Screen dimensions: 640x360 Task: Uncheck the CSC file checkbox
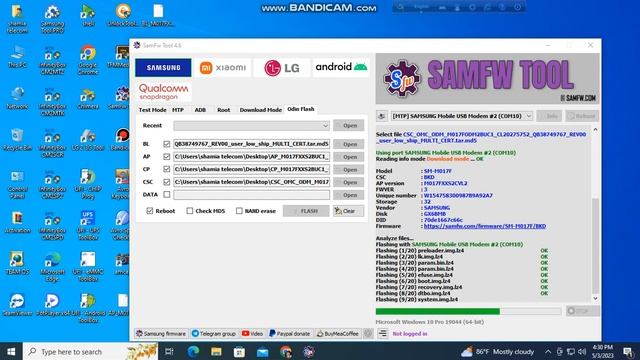pos(167,182)
